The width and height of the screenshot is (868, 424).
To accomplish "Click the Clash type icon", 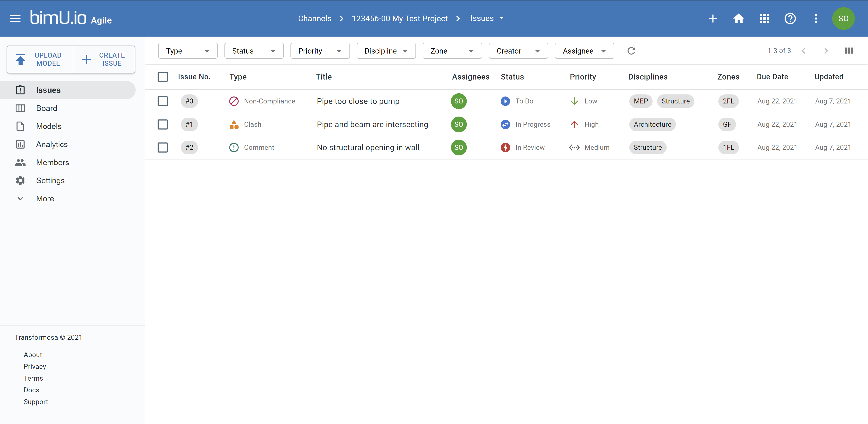I will [x=234, y=124].
